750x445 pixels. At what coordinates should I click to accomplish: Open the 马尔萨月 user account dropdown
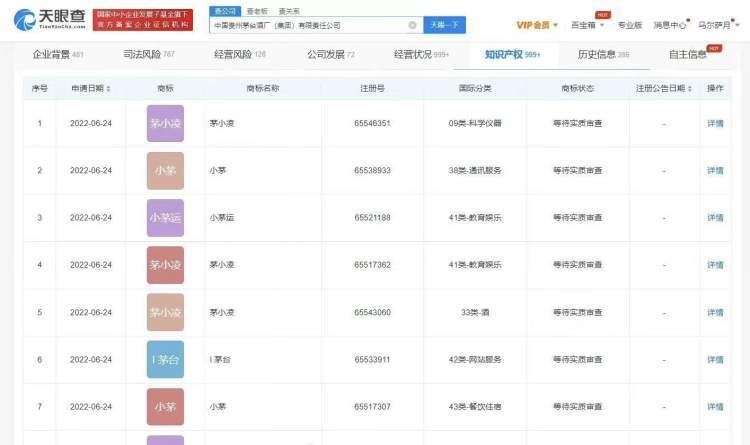click(718, 25)
